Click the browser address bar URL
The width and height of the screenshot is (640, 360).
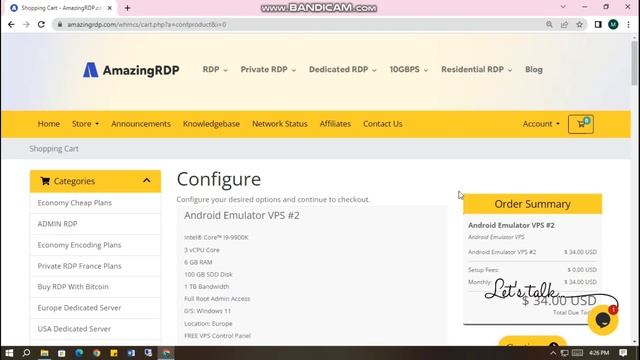pos(147,24)
